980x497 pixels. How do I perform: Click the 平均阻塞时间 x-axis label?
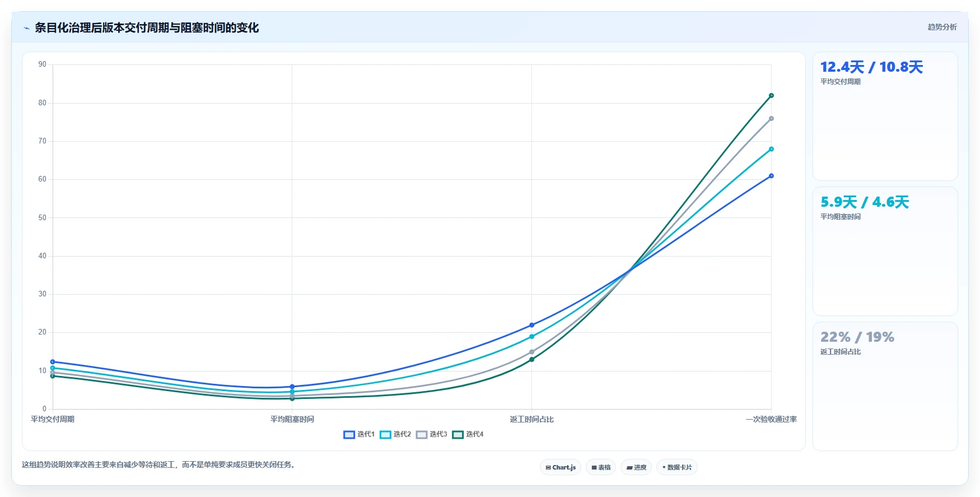[x=292, y=419]
